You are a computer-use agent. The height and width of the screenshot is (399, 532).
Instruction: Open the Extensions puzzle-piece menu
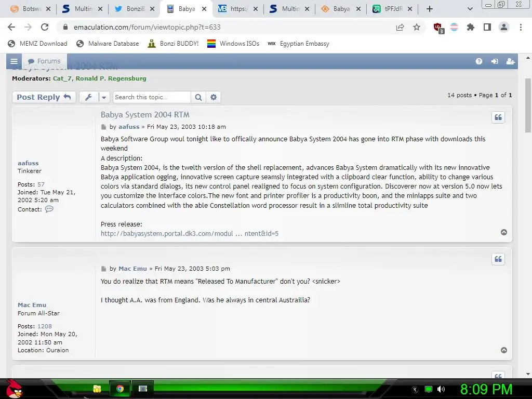(471, 27)
